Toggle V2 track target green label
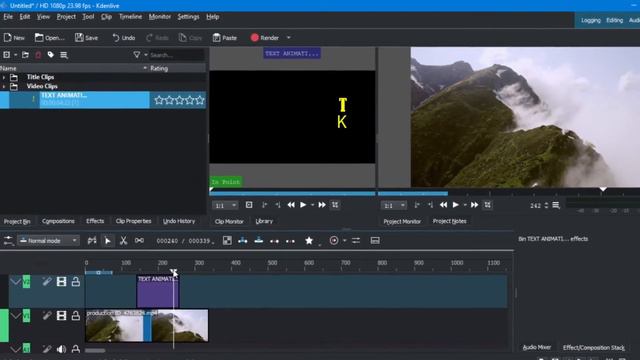Screen dimensions: 640x360 click(26, 281)
